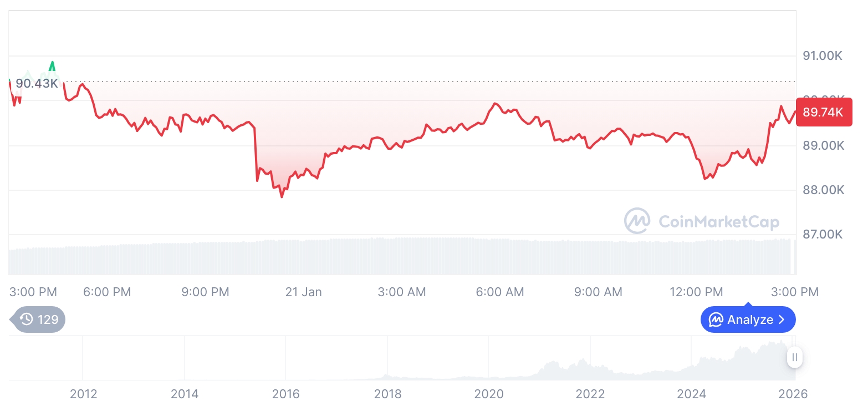Screen dimensions: 868x406
Task: Jump to 2012 on the overview timeline
Action: click(x=84, y=394)
